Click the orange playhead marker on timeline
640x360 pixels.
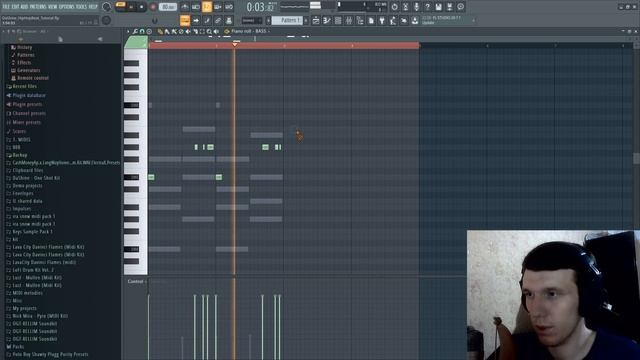235,44
